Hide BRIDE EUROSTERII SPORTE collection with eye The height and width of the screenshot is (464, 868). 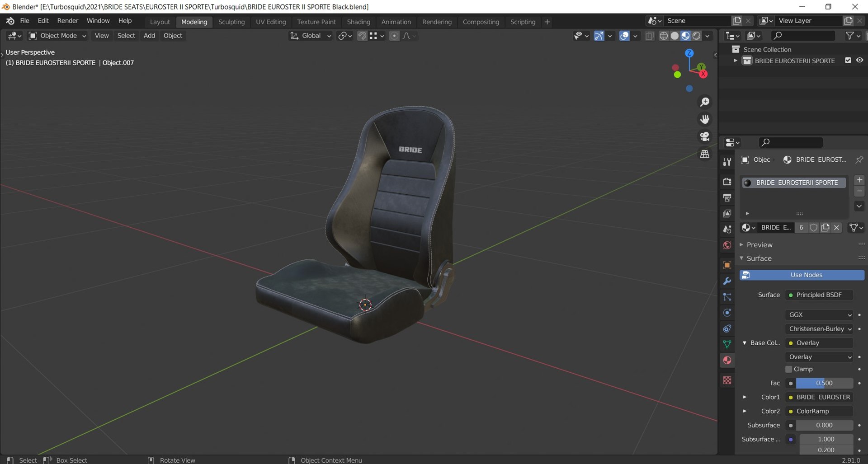[x=859, y=61]
